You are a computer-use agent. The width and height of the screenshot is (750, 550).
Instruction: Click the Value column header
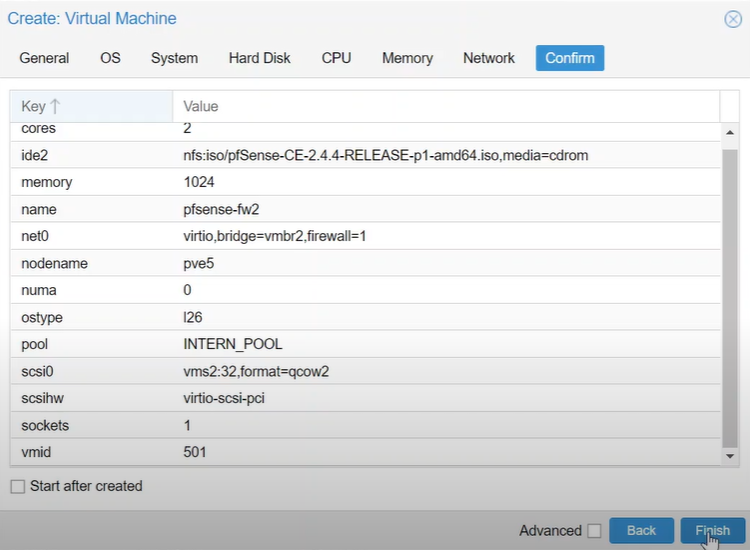pyautogui.click(x=446, y=106)
